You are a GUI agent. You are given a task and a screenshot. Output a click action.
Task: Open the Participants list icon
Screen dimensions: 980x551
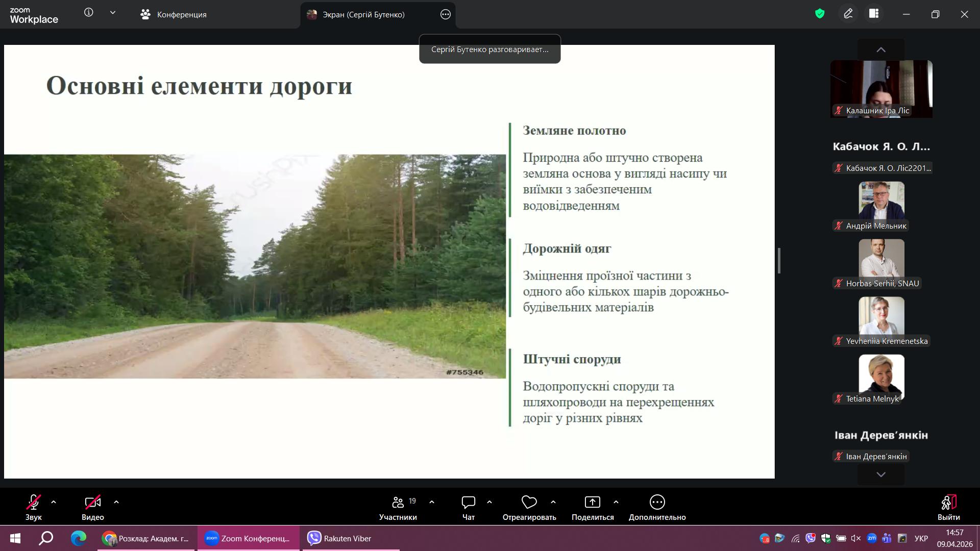click(398, 503)
